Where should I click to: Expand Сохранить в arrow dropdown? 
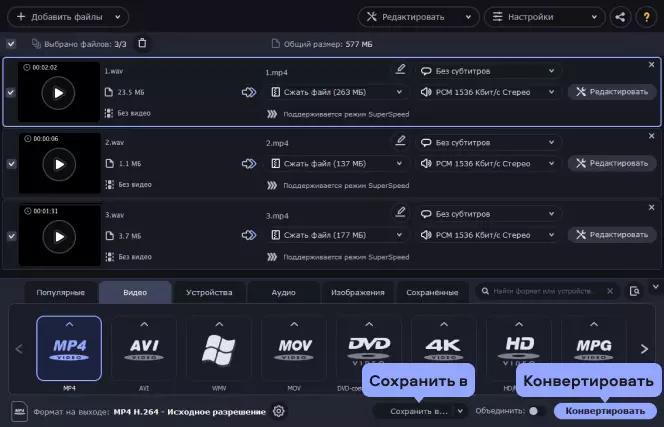click(460, 411)
